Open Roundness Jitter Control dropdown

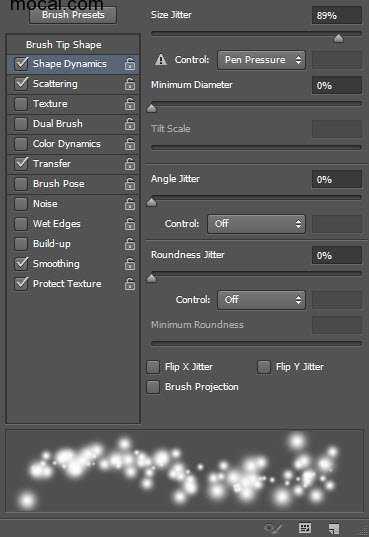261,300
